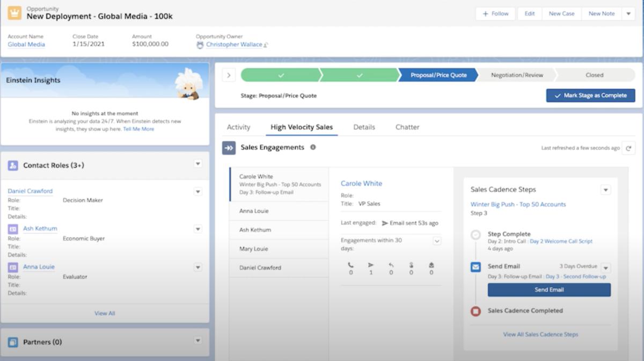Viewport: 644px width, 361px height.
Task: Click the email bounce engagement icon
Action: [x=431, y=264]
